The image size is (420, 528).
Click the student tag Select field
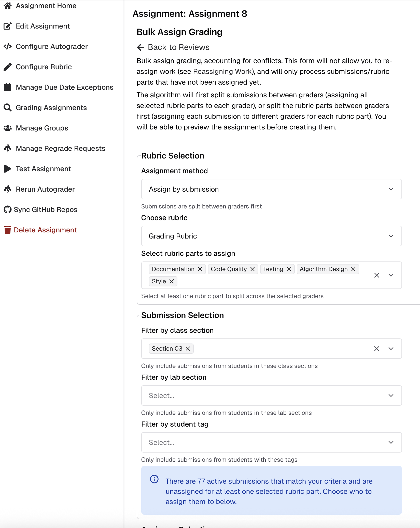(x=271, y=442)
